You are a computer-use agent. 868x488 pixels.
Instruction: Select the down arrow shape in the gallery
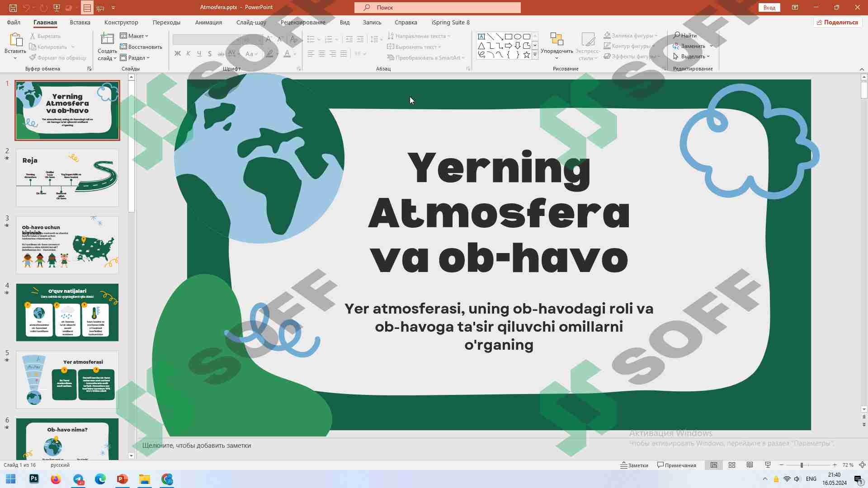click(x=518, y=46)
